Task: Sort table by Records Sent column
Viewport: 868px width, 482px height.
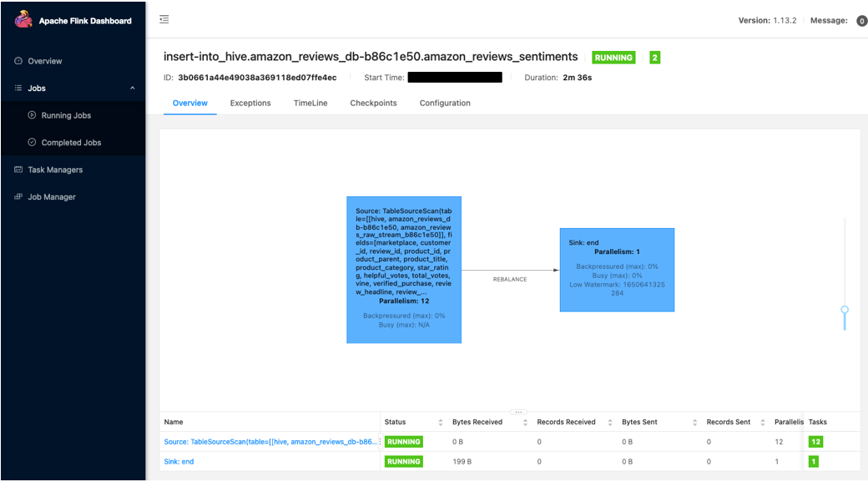Action: point(762,423)
